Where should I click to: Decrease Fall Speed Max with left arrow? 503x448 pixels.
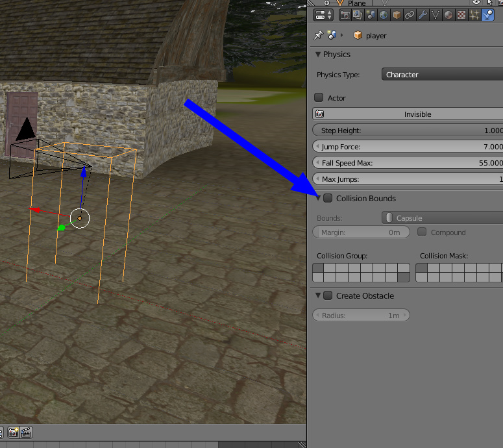317,163
